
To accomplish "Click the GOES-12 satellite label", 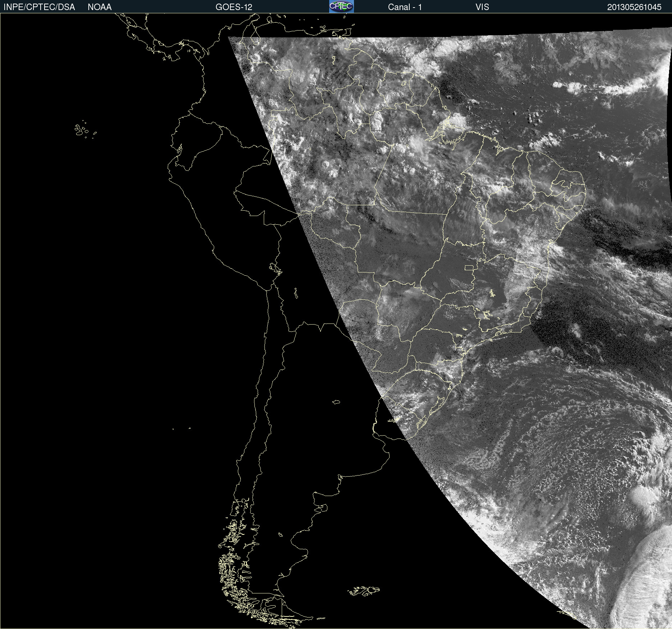I will [234, 7].
